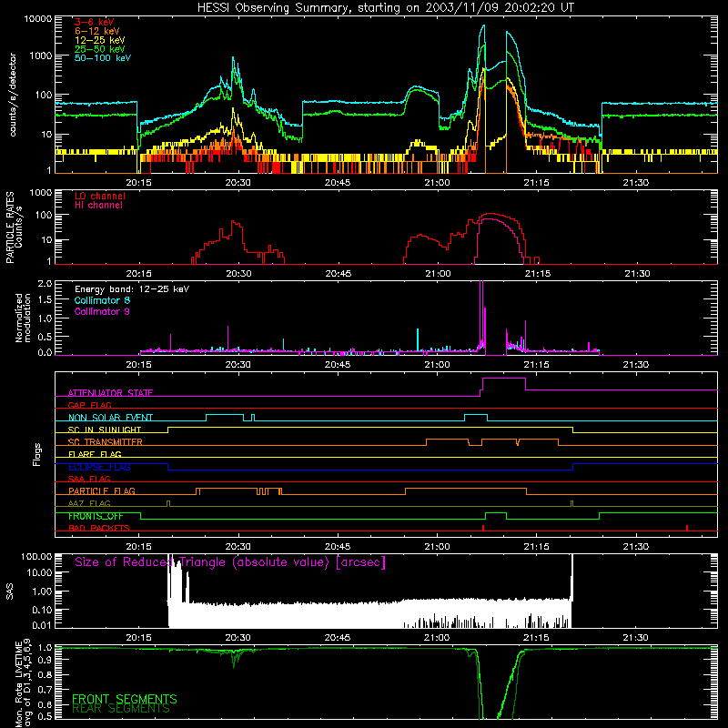
Task: Select the ECLIPSE FLAG label
Action: [x=99, y=467]
